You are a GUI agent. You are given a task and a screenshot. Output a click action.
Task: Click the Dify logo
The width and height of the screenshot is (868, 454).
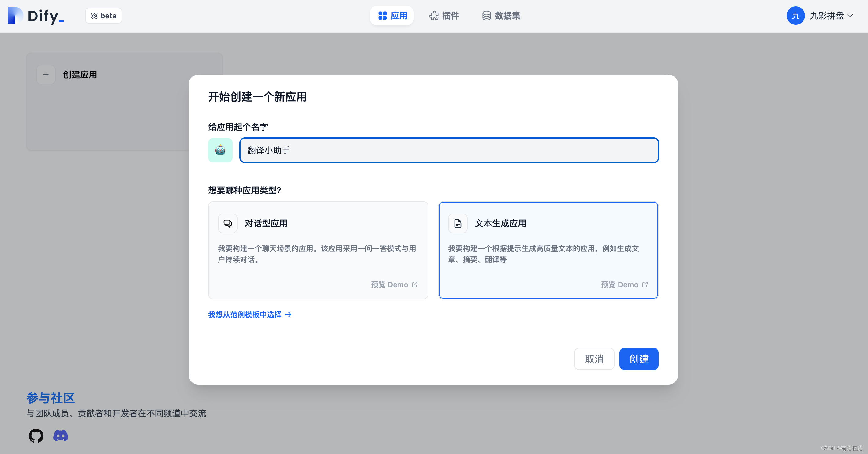pos(36,16)
